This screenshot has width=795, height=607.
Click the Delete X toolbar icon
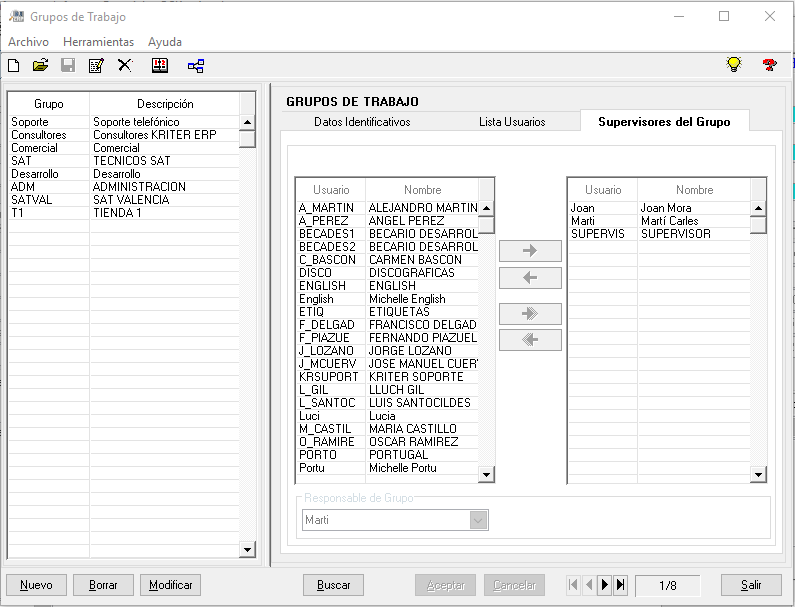(125, 65)
